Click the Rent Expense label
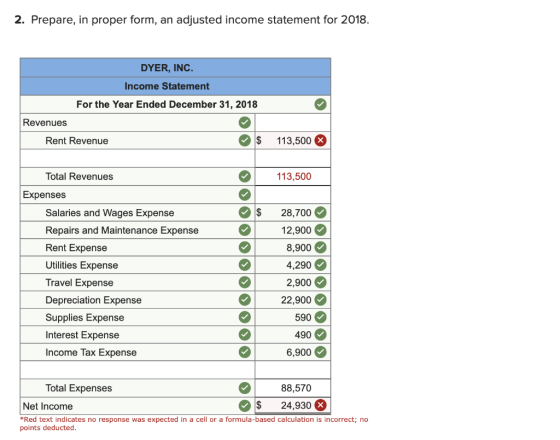 pyautogui.click(x=76, y=248)
